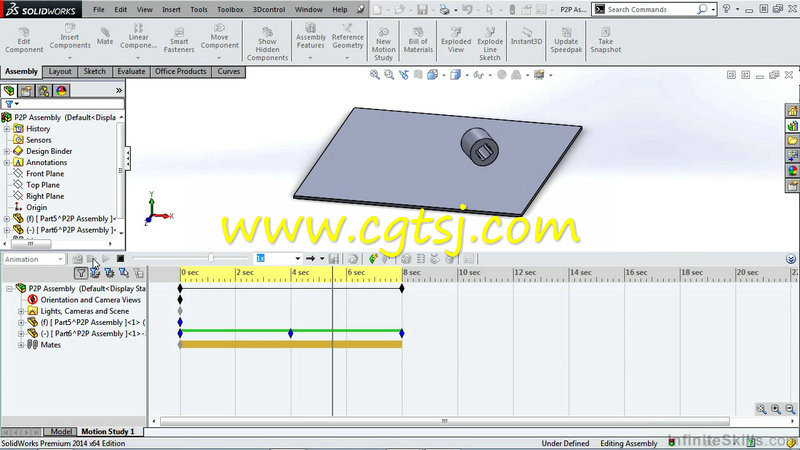Stop the animation playback
Screen dimensions: 800x450
(120, 259)
